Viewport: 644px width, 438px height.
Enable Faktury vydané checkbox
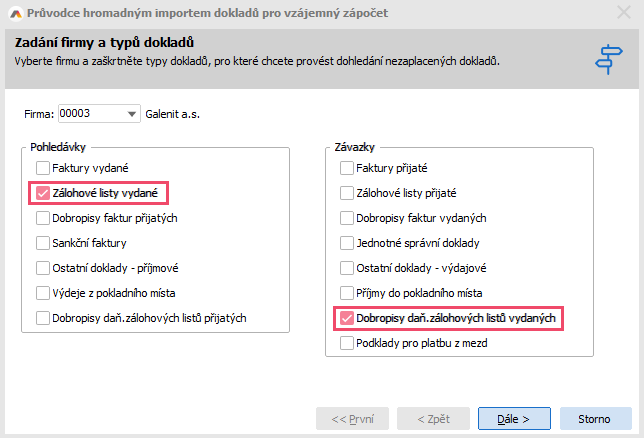tap(43, 168)
